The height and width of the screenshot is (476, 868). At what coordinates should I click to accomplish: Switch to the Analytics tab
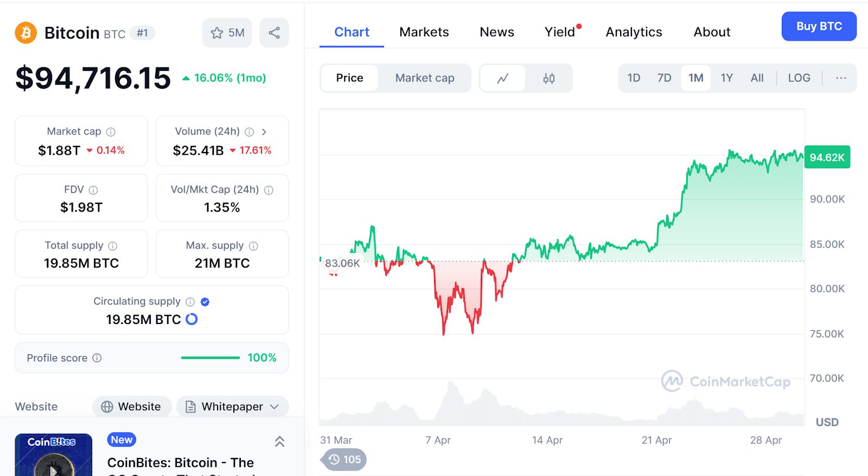coord(634,32)
